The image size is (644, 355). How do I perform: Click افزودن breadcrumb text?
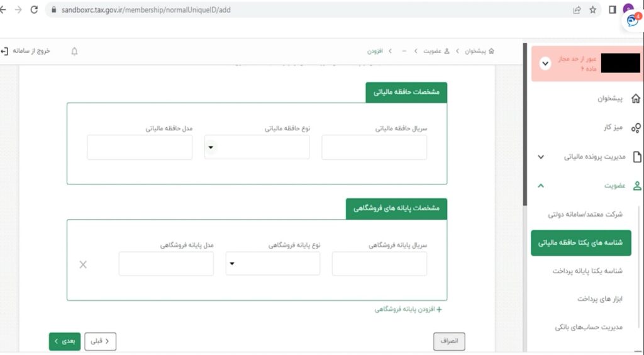click(x=375, y=51)
